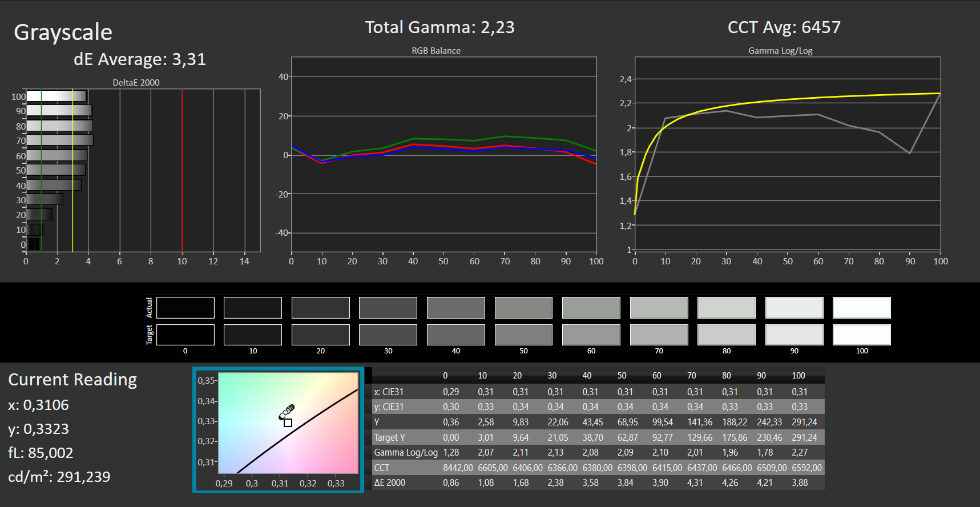This screenshot has height=507, width=980.
Task: Click the 70 bar in DeltaE chart
Action: pyautogui.click(x=59, y=140)
